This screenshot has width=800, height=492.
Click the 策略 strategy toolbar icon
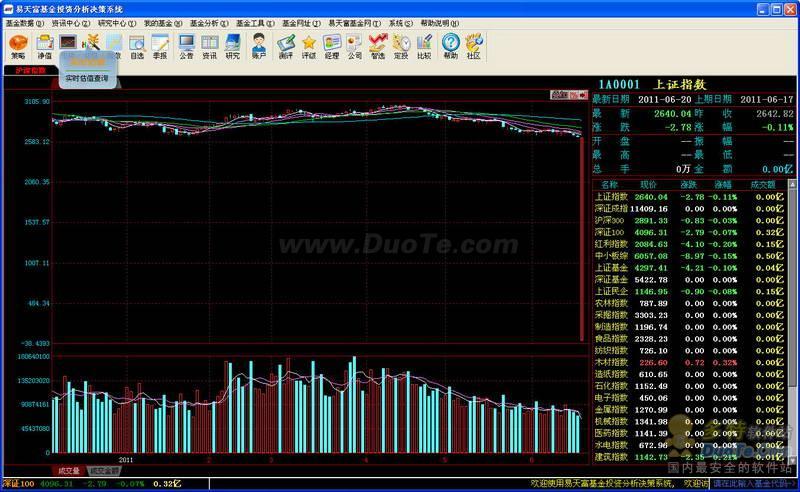18,46
